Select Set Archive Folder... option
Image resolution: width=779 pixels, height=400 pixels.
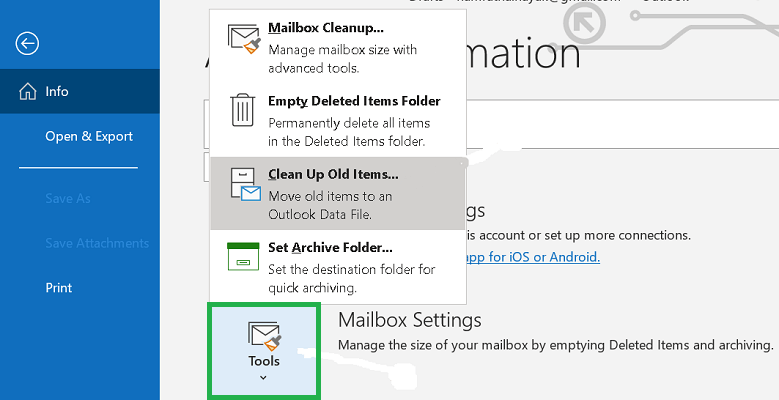click(x=338, y=267)
